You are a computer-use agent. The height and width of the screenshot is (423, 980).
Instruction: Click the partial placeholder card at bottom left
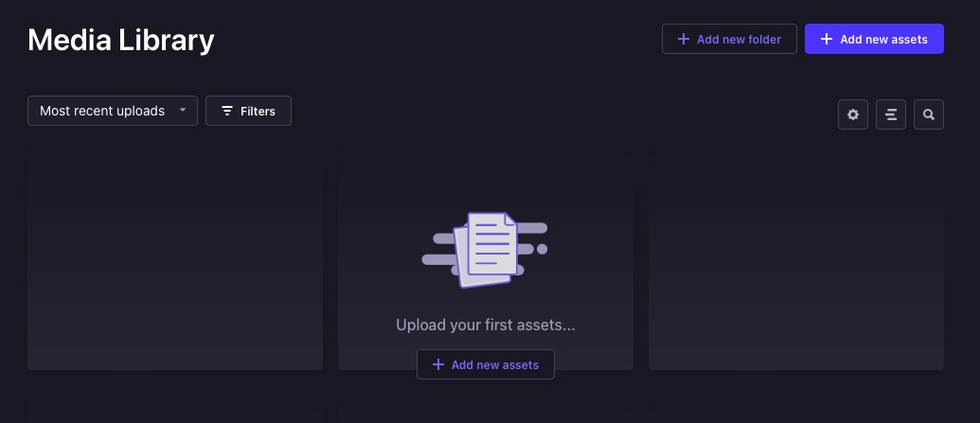(175, 410)
